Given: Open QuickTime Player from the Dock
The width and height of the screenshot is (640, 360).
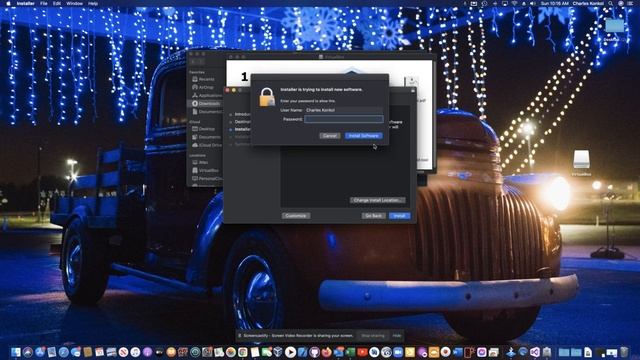Looking at the screenshot, I should (290, 352).
